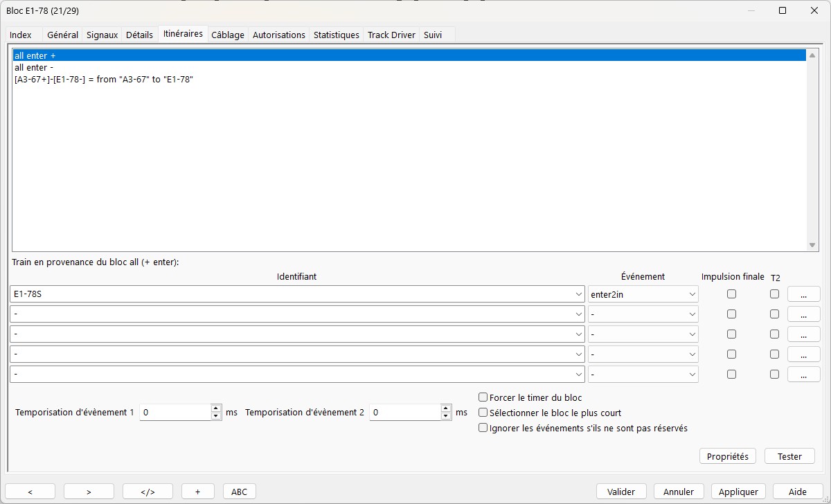Viewport: 831px width, 504px height.
Task: Decrease Temporisation d'évènement 2 value
Action: [446, 416]
